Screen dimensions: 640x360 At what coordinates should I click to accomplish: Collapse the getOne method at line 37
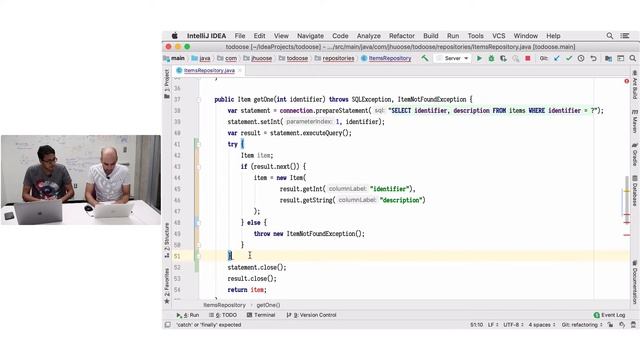[x=198, y=100]
